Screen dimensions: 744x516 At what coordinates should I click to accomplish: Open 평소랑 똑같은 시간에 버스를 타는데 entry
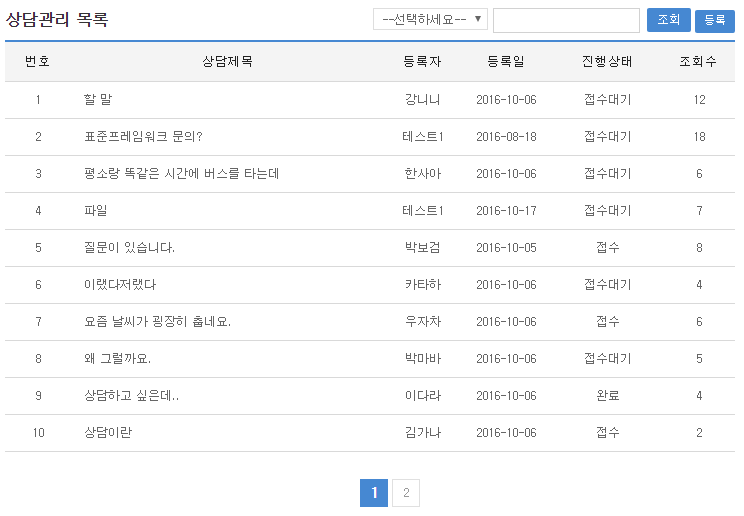(181, 174)
